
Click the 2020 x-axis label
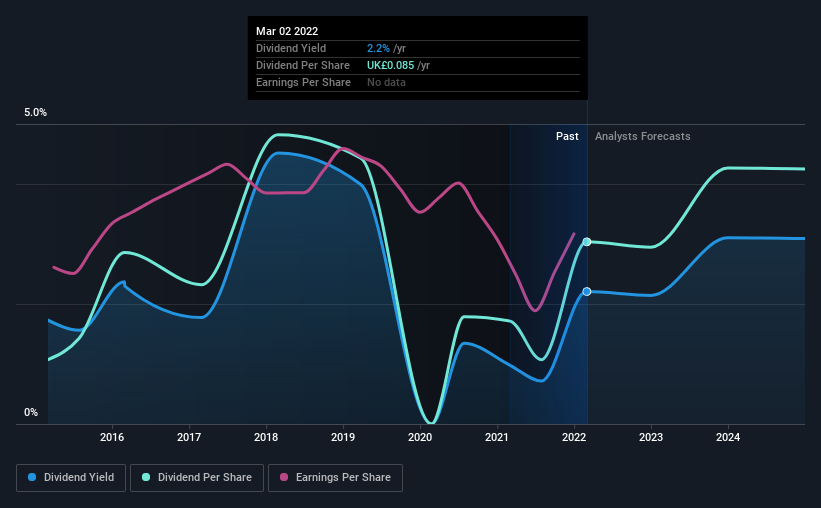click(x=420, y=437)
